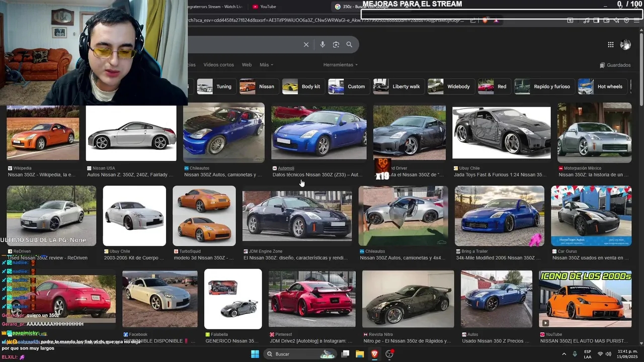Open Bring a Trailer blue 350Z image
644x362 pixels.
coord(500,216)
